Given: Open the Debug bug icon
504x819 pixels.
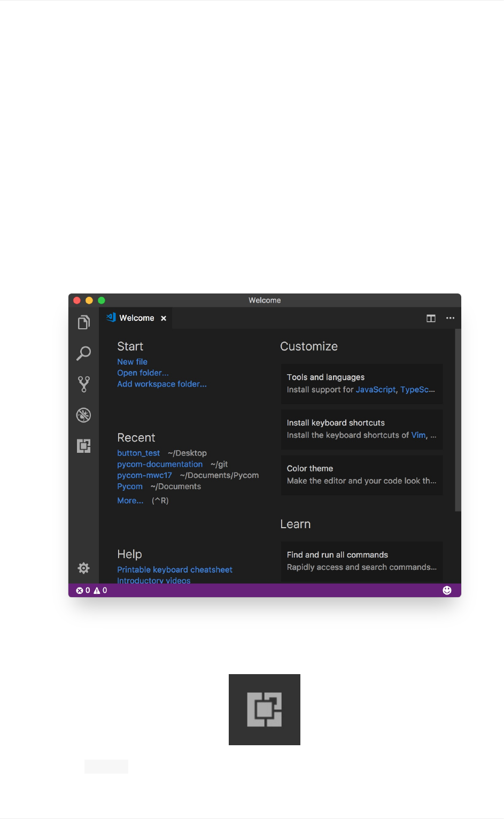Looking at the screenshot, I should 84,415.
